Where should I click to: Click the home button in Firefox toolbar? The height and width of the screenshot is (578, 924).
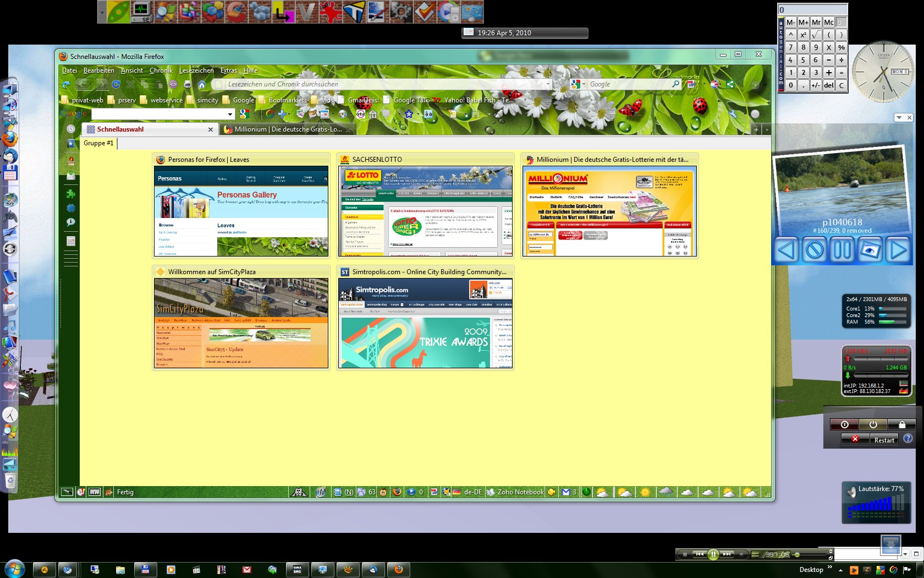[x=202, y=85]
